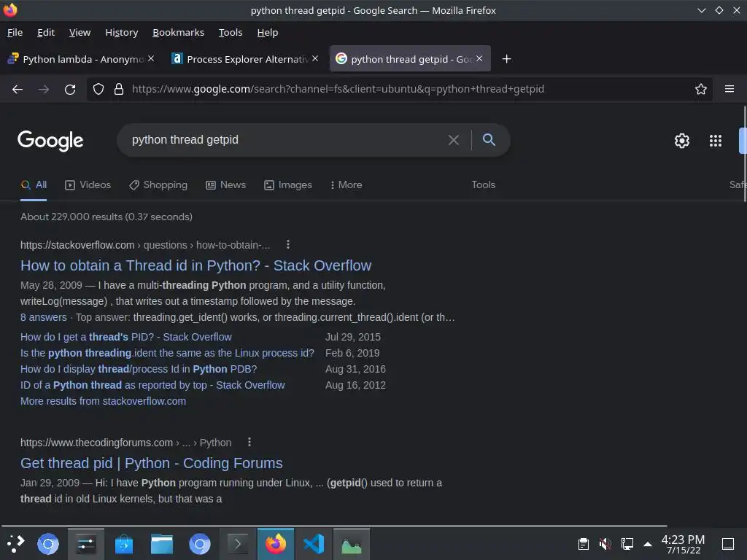Open System Settings from taskbar
Viewport: 747px width, 560px height.
(86, 544)
